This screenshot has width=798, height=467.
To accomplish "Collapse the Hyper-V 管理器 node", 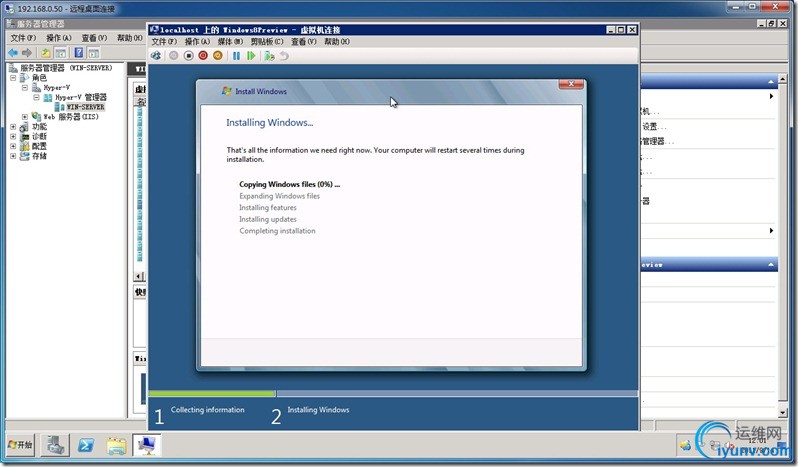I will (x=36, y=97).
